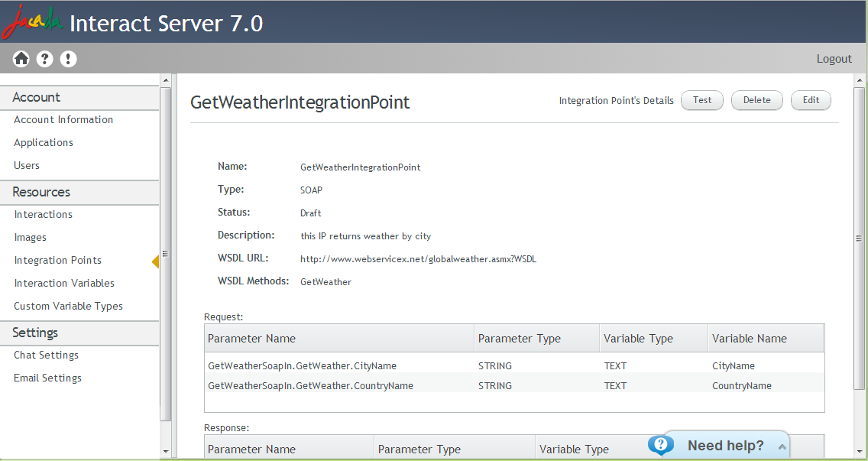Click the sidebar scroll down arrow

tap(166, 452)
